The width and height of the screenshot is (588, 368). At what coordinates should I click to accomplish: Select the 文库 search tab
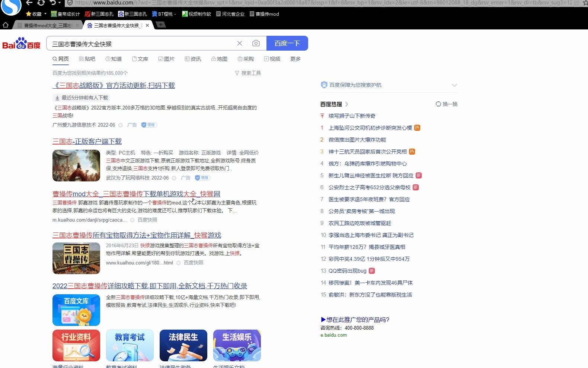coord(140,59)
